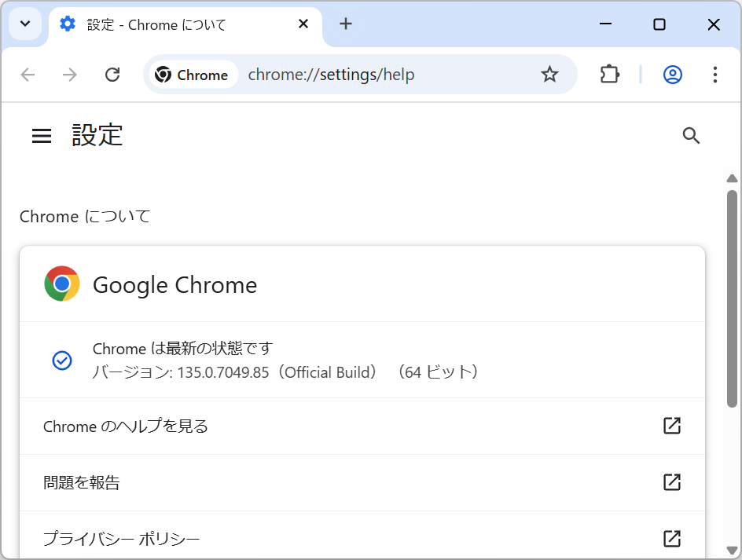This screenshot has height=560, width=742.
Task: Click the forward navigation arrow
Action: pos(69,75)
